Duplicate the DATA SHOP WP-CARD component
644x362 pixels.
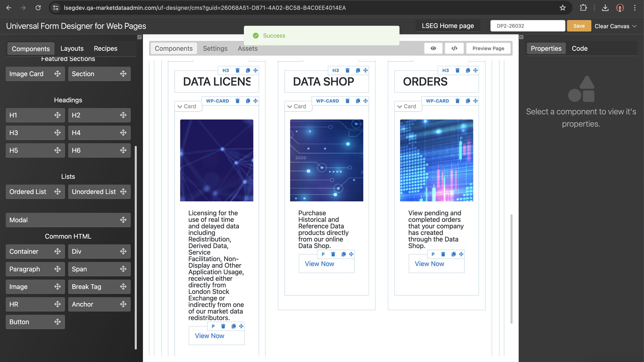click(358, 101)
